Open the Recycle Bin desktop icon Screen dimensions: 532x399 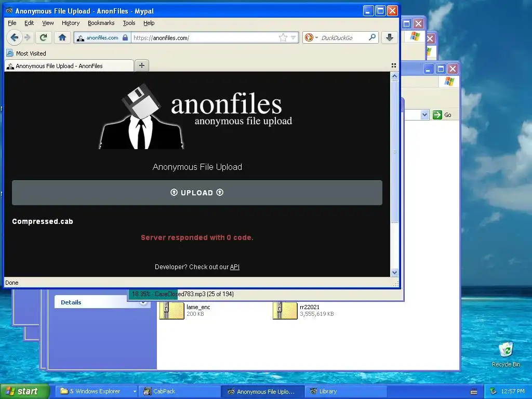506,354
